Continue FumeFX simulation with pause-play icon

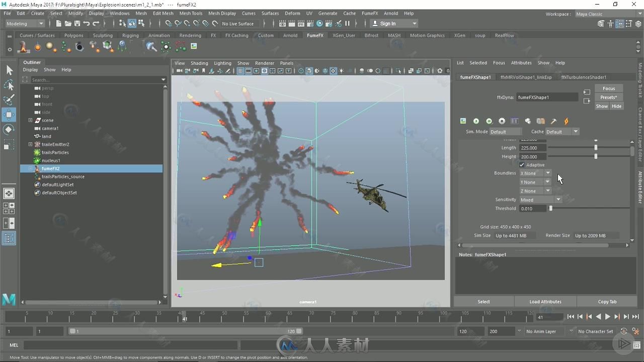coord(489,121)
